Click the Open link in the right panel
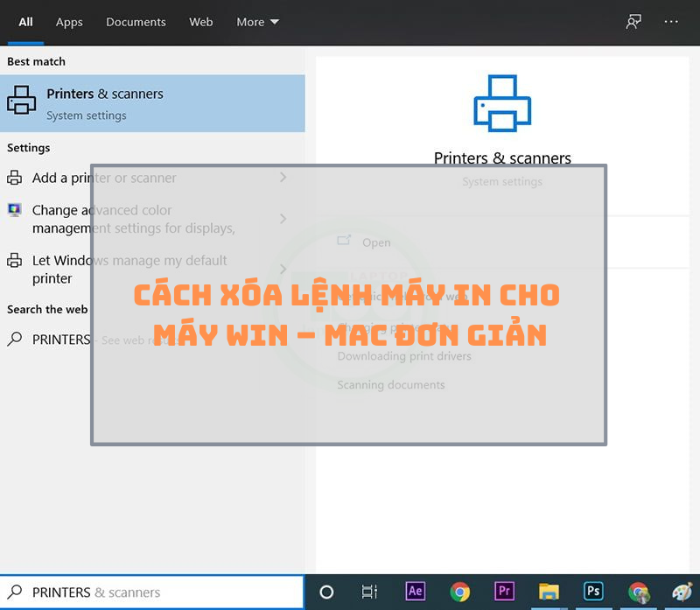700x610 pixels. [376, 242]
